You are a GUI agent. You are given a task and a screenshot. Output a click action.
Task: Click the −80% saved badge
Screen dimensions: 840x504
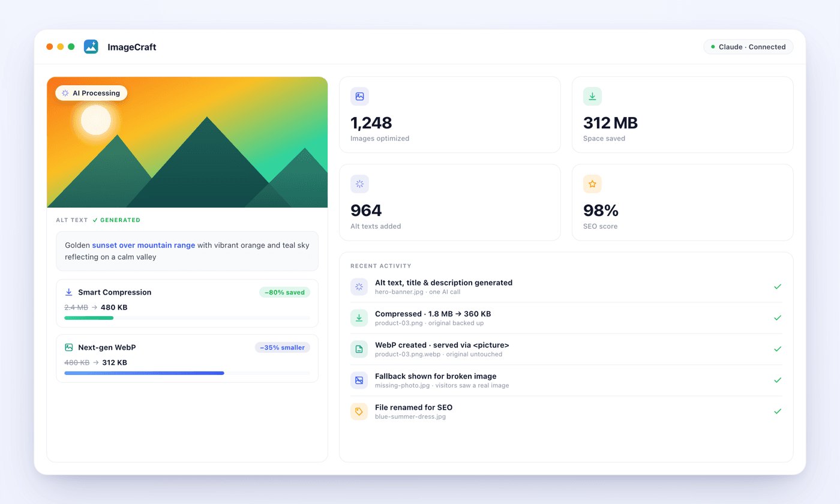(284, 292)
